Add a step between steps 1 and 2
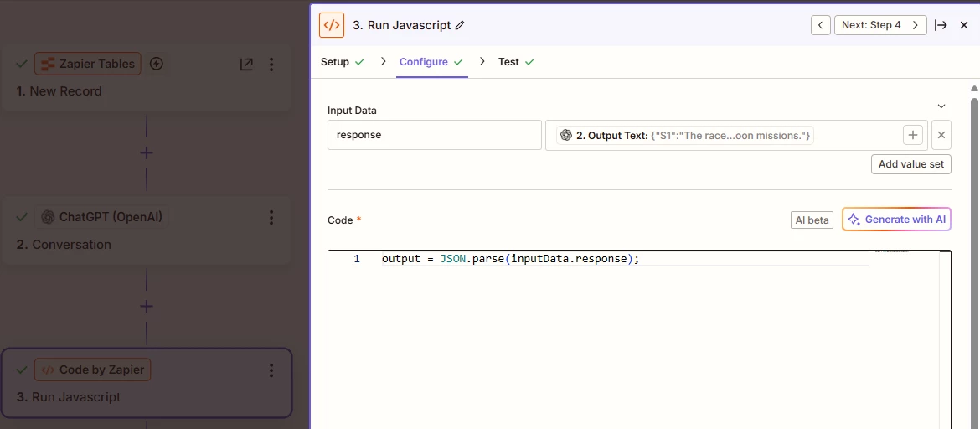 pyautogui.click(x=147, y=153)
